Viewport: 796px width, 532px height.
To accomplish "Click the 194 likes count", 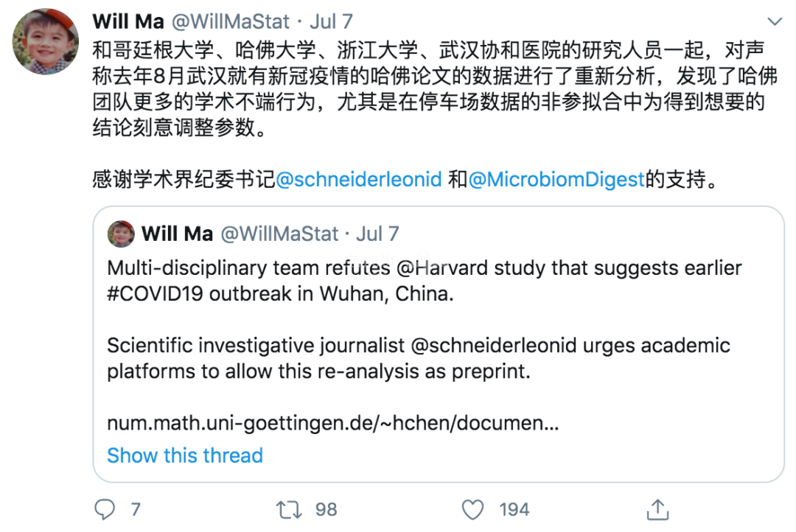I will [513, 509].
